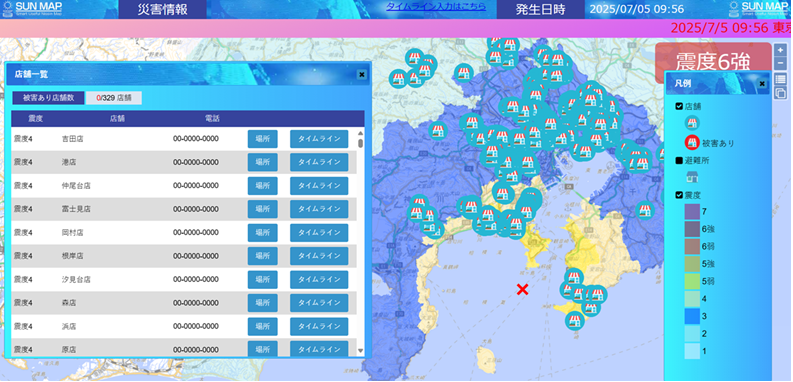The image size is (793, 382).
Task: Click the 6強 color swatch in legend
Action: coord(692,229)
